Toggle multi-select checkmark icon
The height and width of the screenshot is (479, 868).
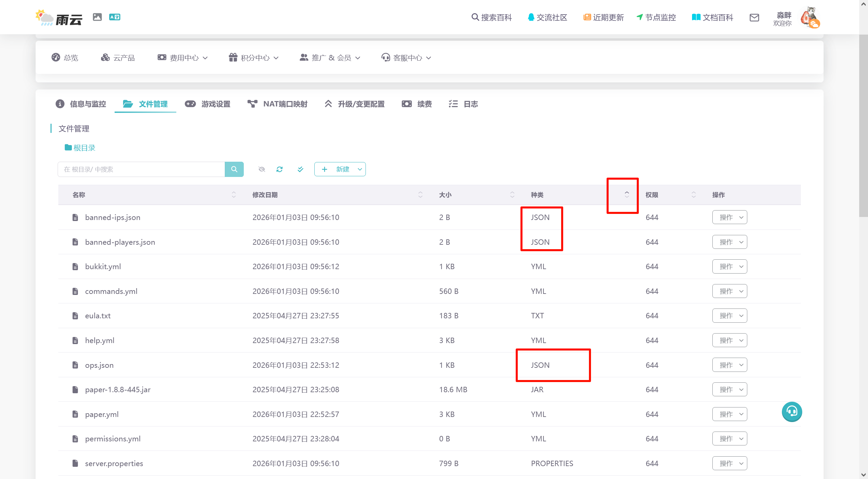click(x=300, y=169)
